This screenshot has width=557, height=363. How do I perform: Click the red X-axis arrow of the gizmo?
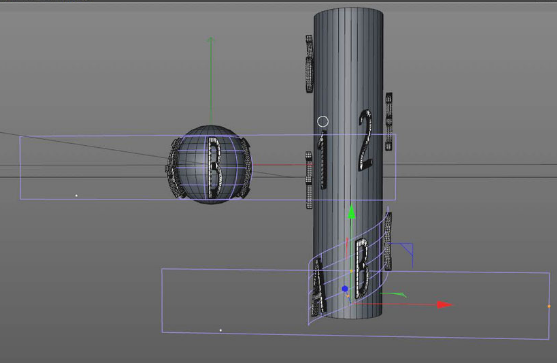(444, 304)
